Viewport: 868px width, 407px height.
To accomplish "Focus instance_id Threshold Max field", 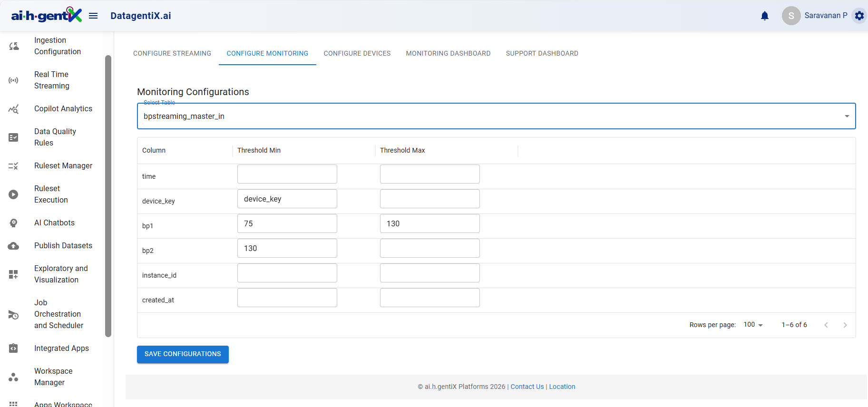I will pos(430,273).
